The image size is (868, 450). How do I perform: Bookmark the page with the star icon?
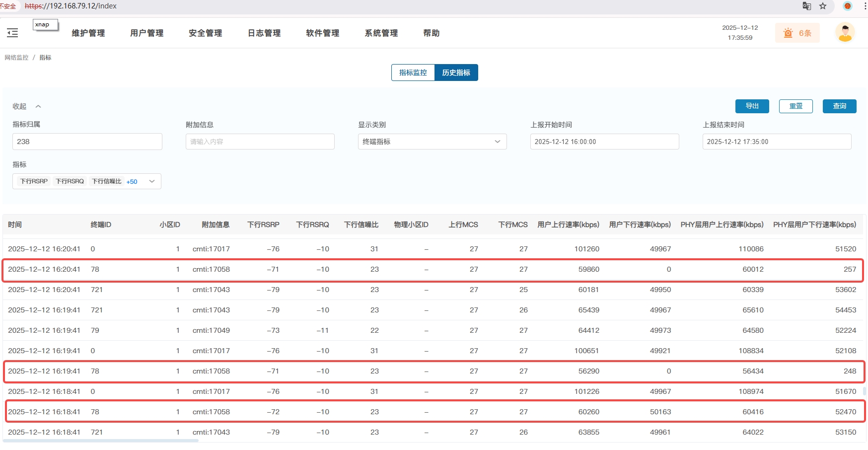(x=823, y=6)
